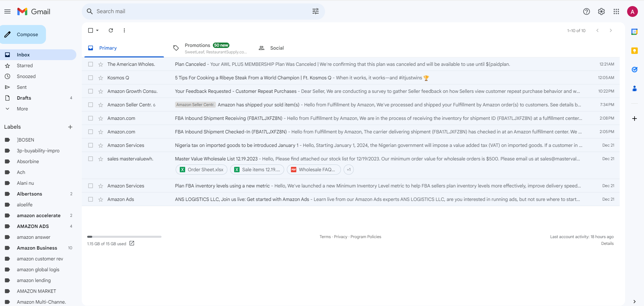Compose a new email
Image resolution: width=644 pixels, height=306 pixels.
pos(23,34)
